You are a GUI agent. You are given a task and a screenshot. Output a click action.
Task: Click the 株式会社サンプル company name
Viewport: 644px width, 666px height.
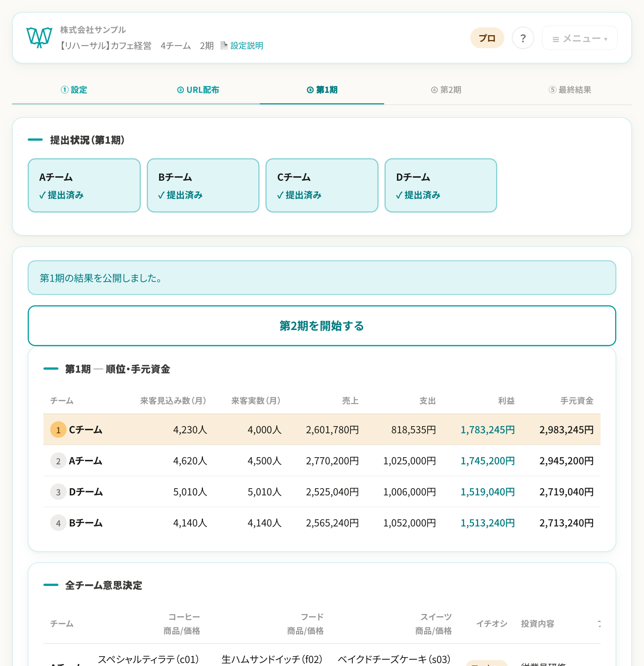click(x=93, y=30)
